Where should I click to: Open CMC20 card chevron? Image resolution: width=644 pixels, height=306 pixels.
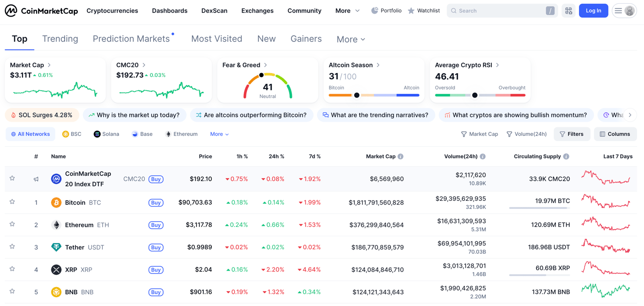click(144, 65)
